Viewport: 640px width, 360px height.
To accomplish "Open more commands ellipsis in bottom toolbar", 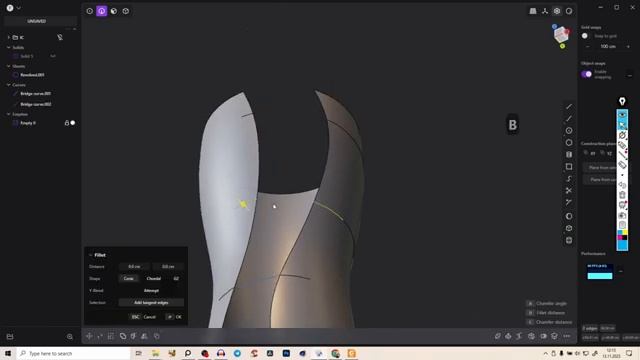I will pos(567,336).
